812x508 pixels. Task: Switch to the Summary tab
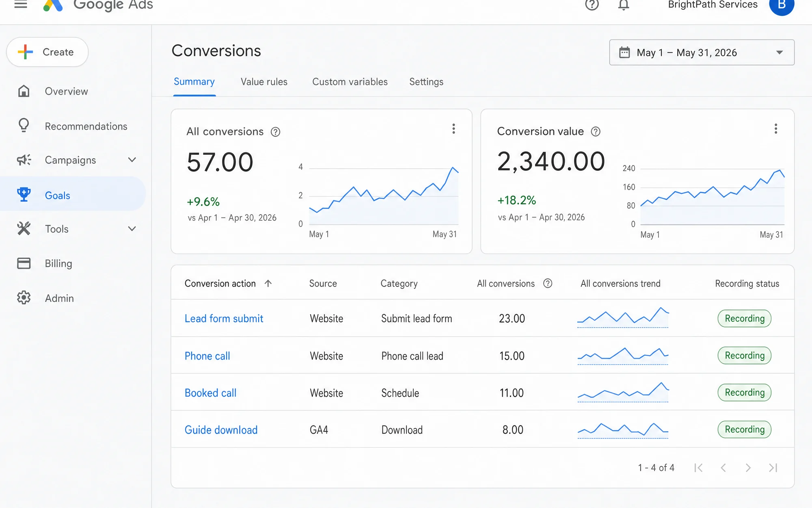tap(194, 82)
